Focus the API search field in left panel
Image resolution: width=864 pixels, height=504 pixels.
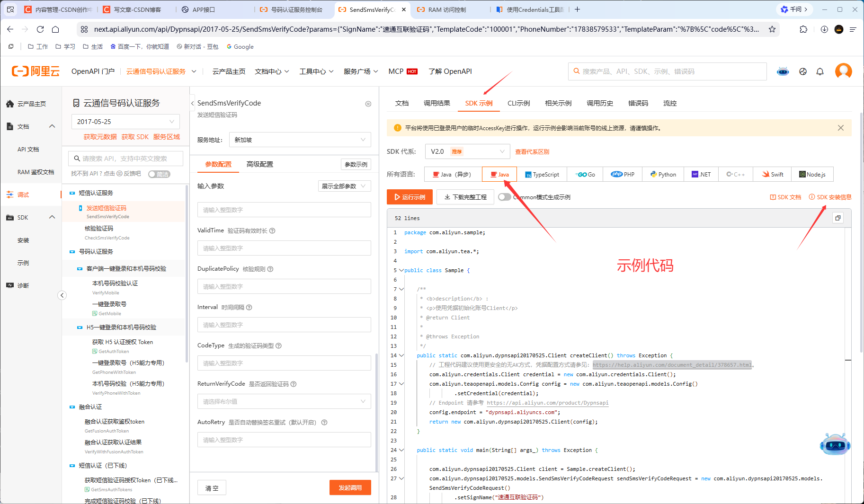coord(125,159)
